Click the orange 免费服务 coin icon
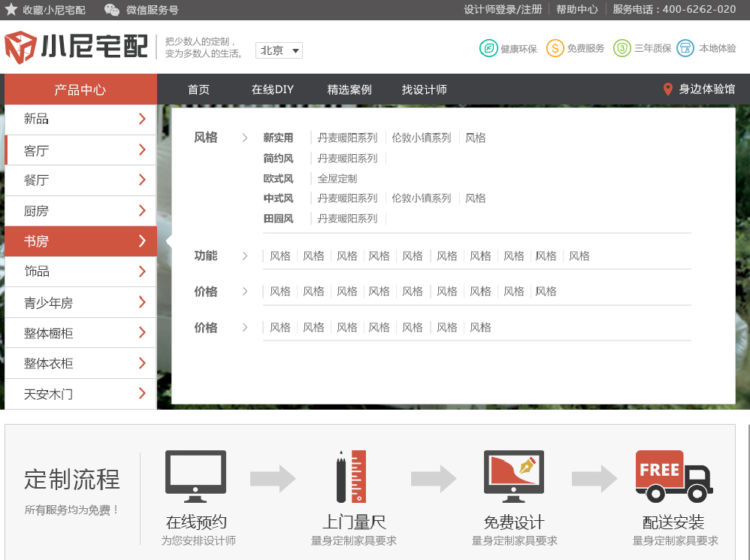 555,48
